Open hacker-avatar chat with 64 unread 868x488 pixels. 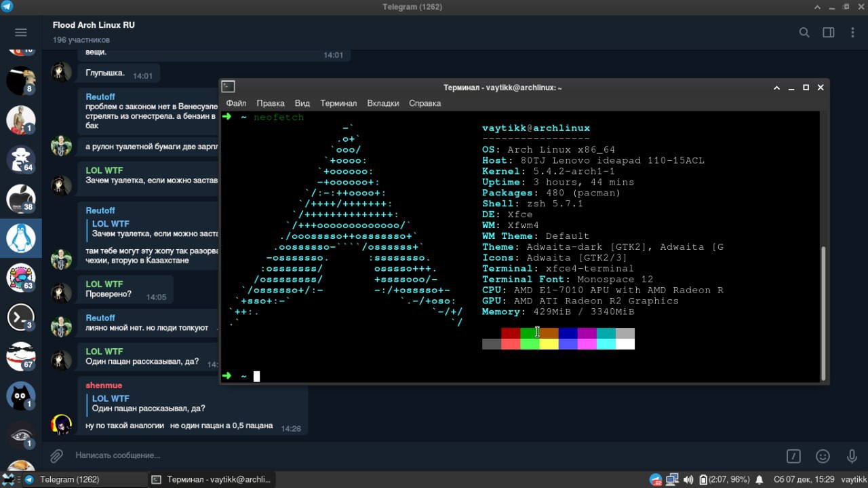click(20, 159)
